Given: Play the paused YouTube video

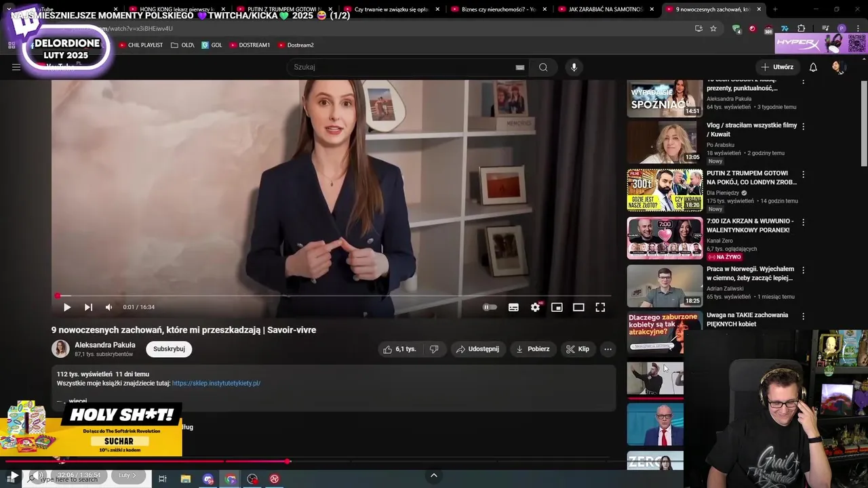Looking at the screenshot, I should pos(67,307).
